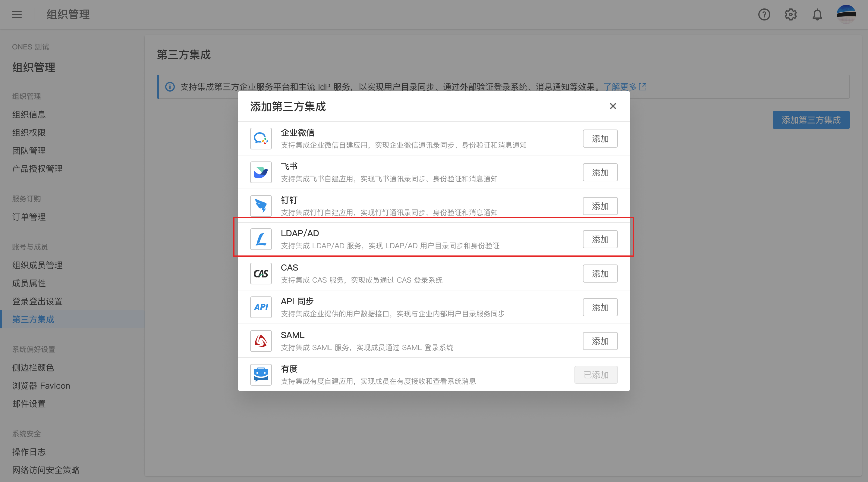Open 成员属性 in sidebar
The height and width of the screenshot is (482, 868).
point(29,283)
